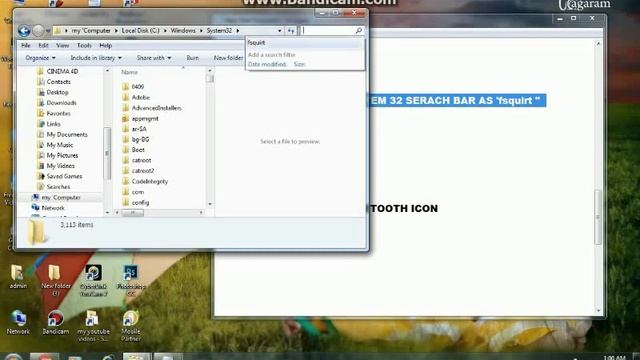
Task: Add the 'Date modified:' search filter
Action: [x=267, y=64]
